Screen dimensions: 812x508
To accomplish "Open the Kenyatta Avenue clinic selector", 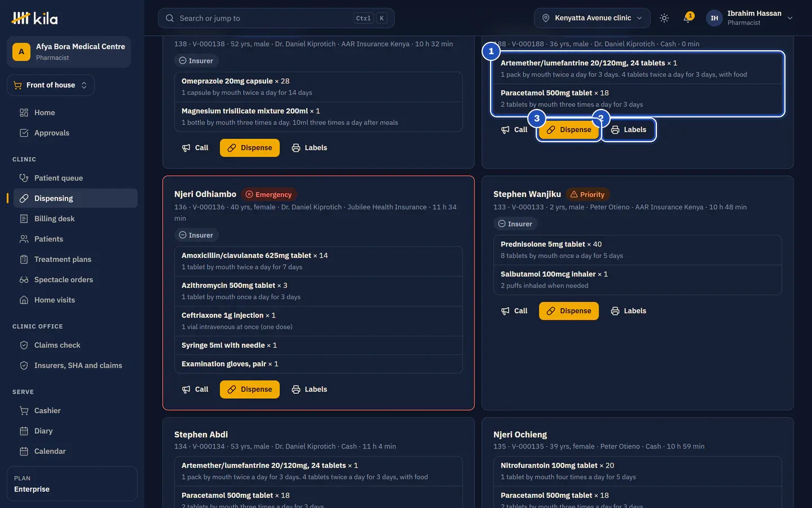I will (592, 18).
